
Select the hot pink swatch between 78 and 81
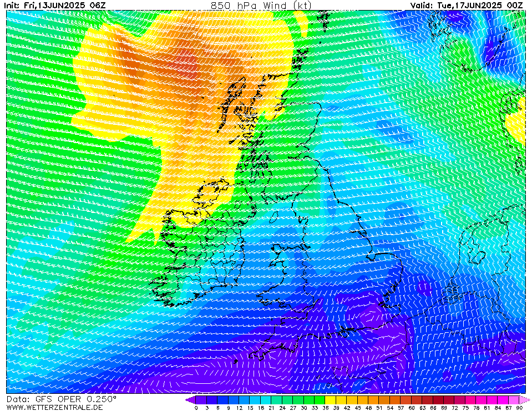coord(482,400)
